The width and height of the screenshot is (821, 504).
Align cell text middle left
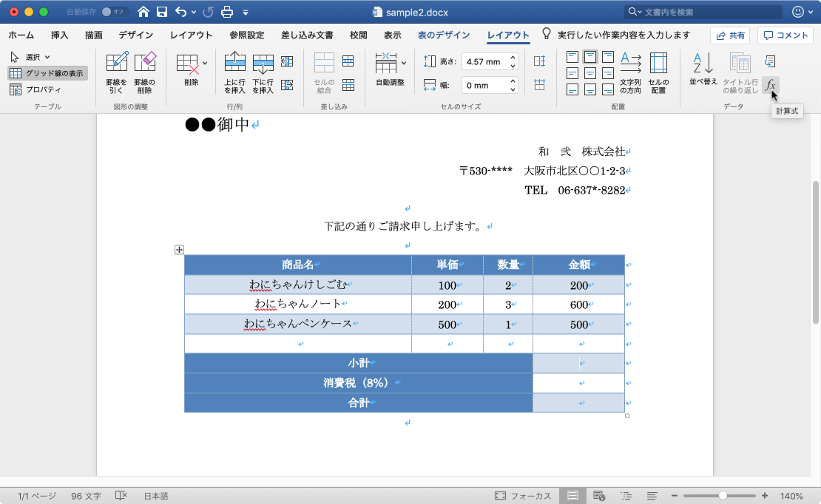[x=572, y=73]
